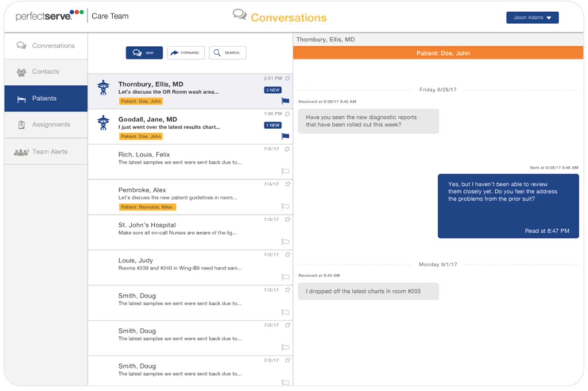
Task: Toggle the flag on Rich, Louis, Felix conversation
Action: click(285, 171)
